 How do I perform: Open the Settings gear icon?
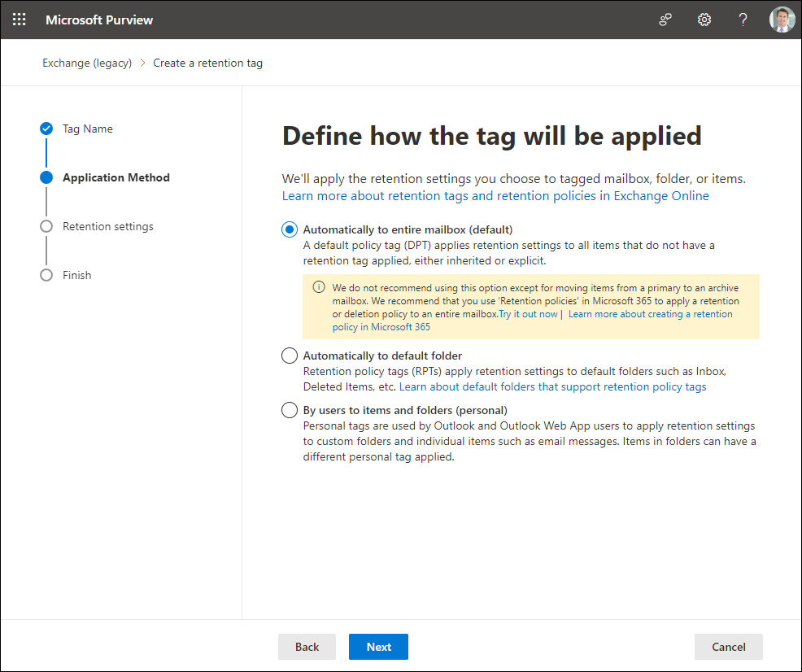pyautogui.click(x=704, y=20)
